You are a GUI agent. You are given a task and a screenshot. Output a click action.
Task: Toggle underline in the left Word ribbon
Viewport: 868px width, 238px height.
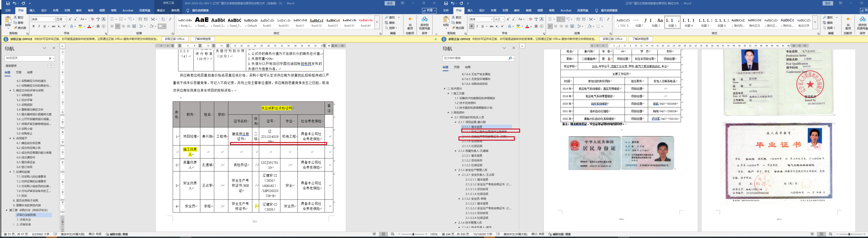tap(44, 26)
